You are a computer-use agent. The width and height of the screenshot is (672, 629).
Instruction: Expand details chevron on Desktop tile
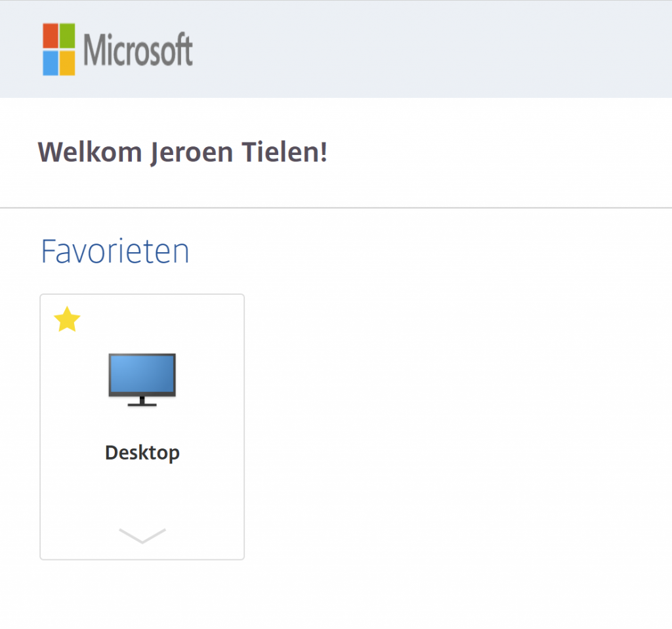(x=142, y=536)
